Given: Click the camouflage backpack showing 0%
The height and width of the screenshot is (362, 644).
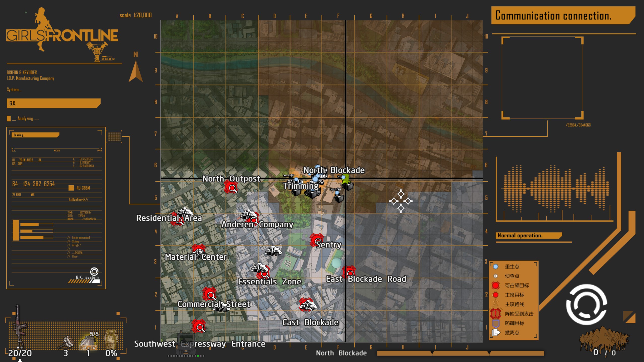Looking at the screenshot, I should tap(111, 339).
